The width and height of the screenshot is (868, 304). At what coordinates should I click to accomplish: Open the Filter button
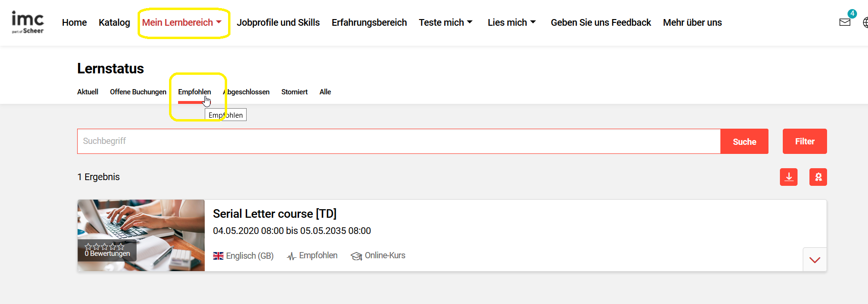tap(804, 142)
